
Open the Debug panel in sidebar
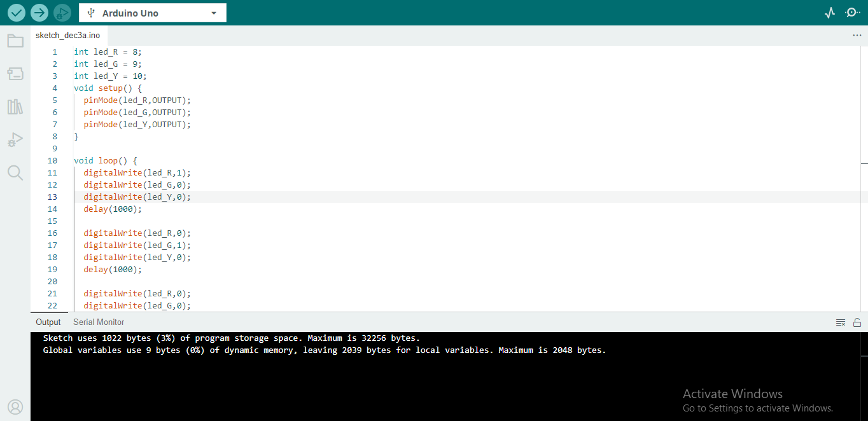click(15, 140)
